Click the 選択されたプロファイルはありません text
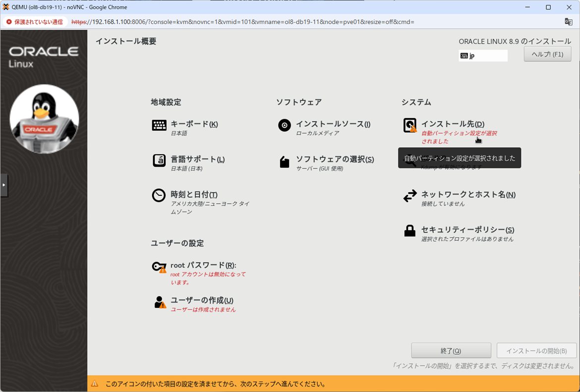The height and width of the screenshot is (392, 580). click(467, 239)
